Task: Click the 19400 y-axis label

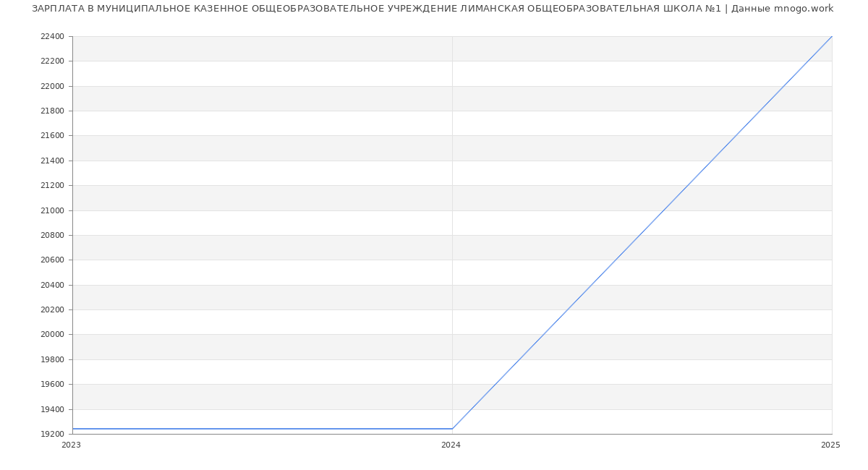Action: coord(52,409)
